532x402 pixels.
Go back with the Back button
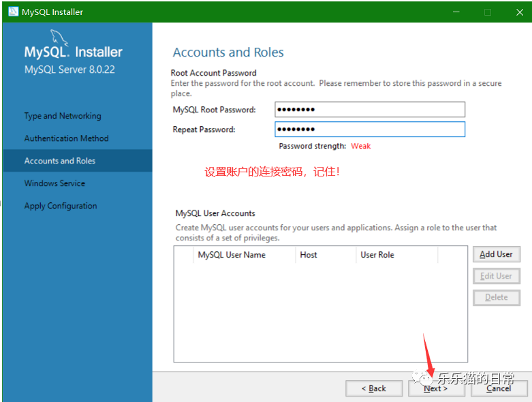coord(374,388)
